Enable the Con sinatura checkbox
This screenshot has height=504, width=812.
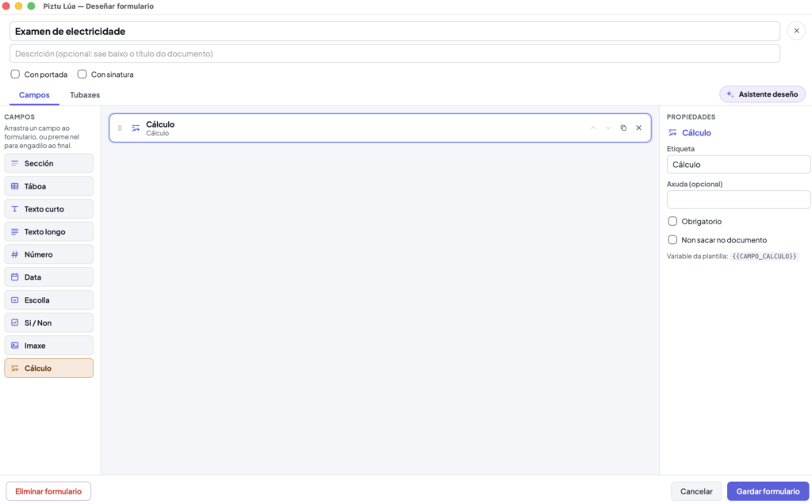point(82,74)
